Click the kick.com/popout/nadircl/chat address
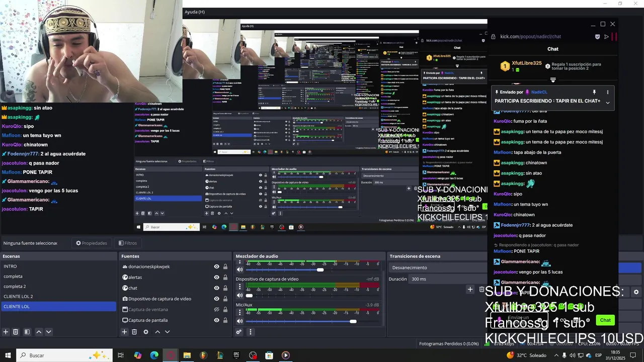Viewport: 644px width, 362px height. pos(530,37)
